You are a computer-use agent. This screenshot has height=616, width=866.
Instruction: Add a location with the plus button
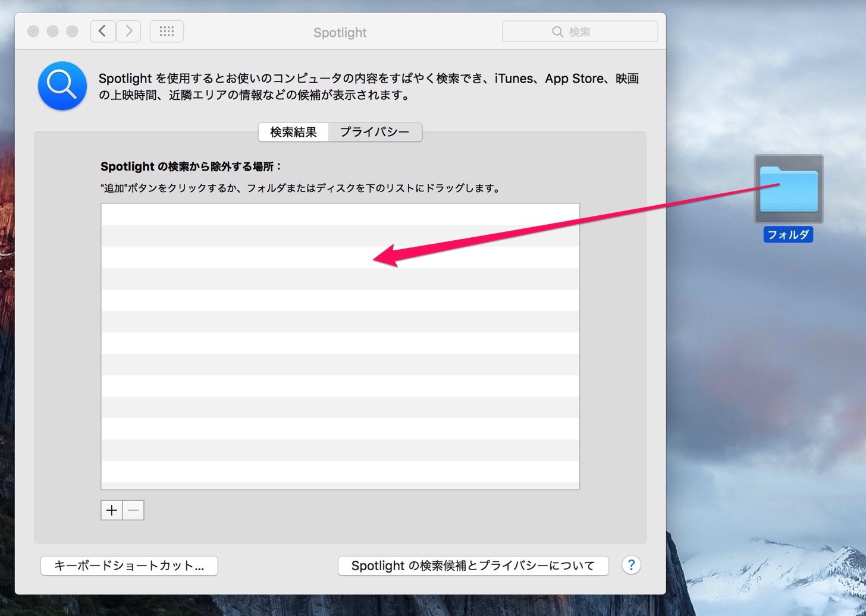coord(111,510)
